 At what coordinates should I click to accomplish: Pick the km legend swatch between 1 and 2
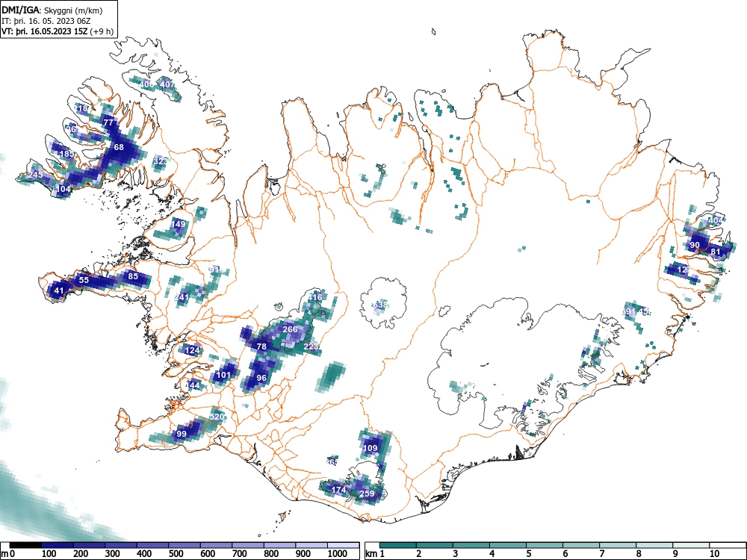398,545
